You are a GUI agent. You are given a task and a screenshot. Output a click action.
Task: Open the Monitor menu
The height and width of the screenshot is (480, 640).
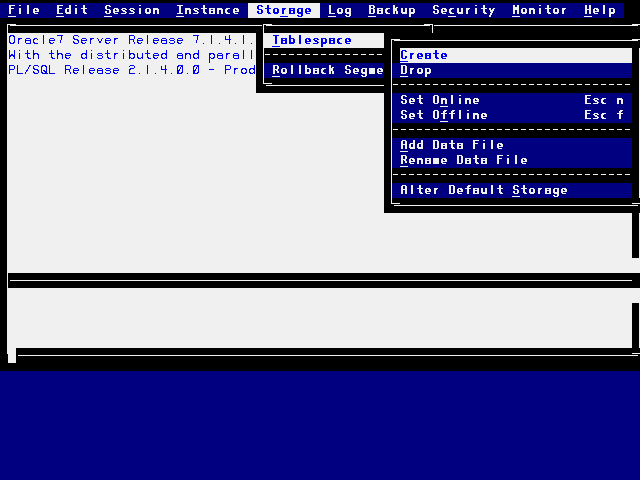tap(540, 10)
